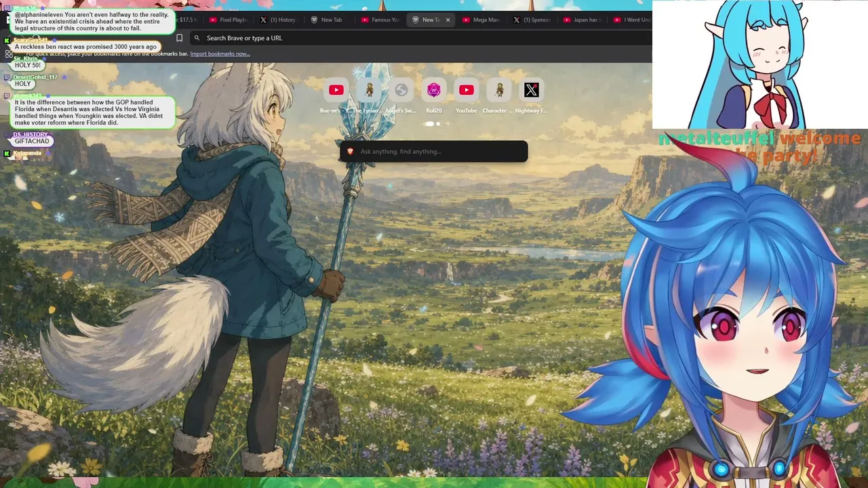Viewport: 868px width, 488px height.
Task: Click the chat message 'HOLY 50!'
Action: [x=28, y=66]
